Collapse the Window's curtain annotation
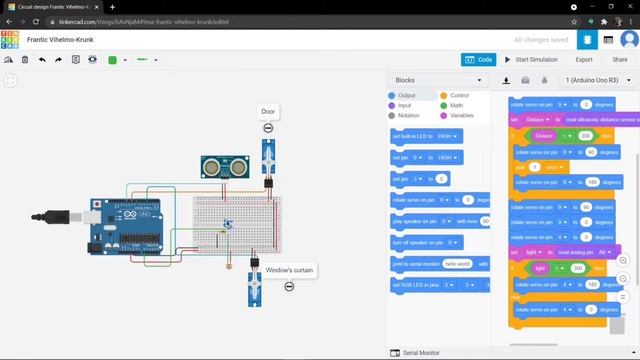640x360 pixels. tap(289, 287)
